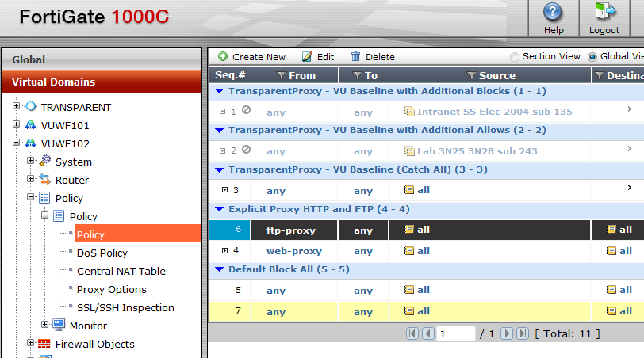Select the Global View radio button
644x358 pixels.
592,57
